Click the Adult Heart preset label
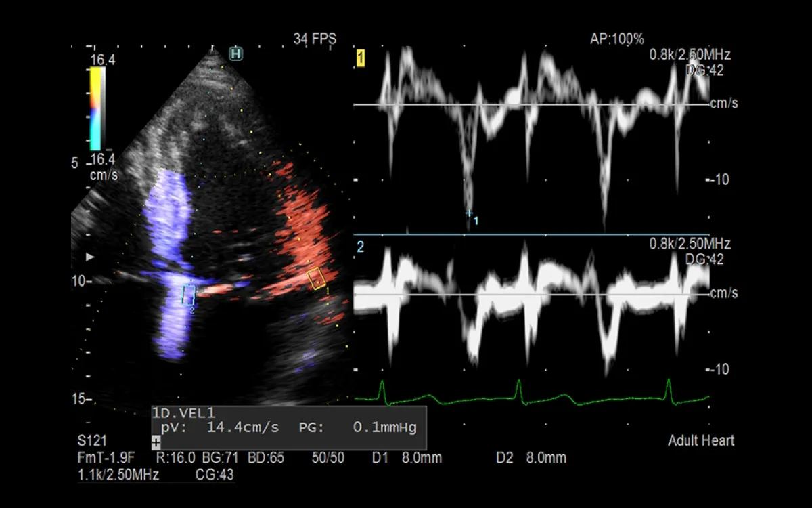This screenshot has width=812, height=508. tap(701, 441)
